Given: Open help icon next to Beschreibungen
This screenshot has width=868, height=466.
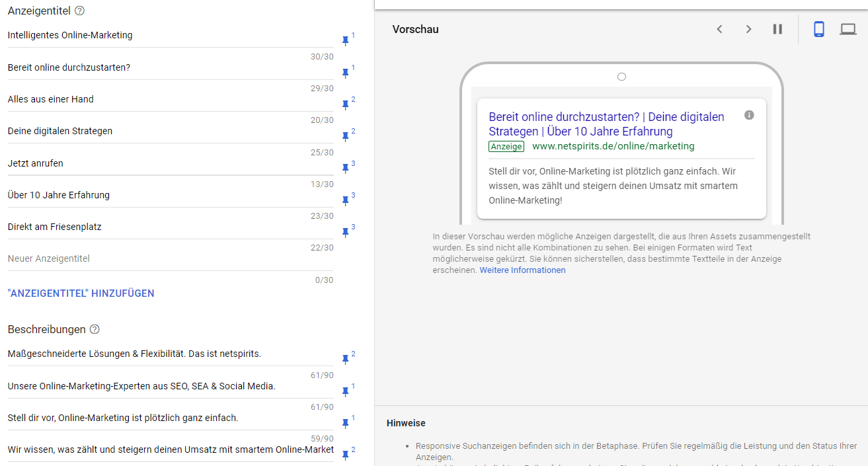Looking at the screenshot, I should tap(95, 329).
